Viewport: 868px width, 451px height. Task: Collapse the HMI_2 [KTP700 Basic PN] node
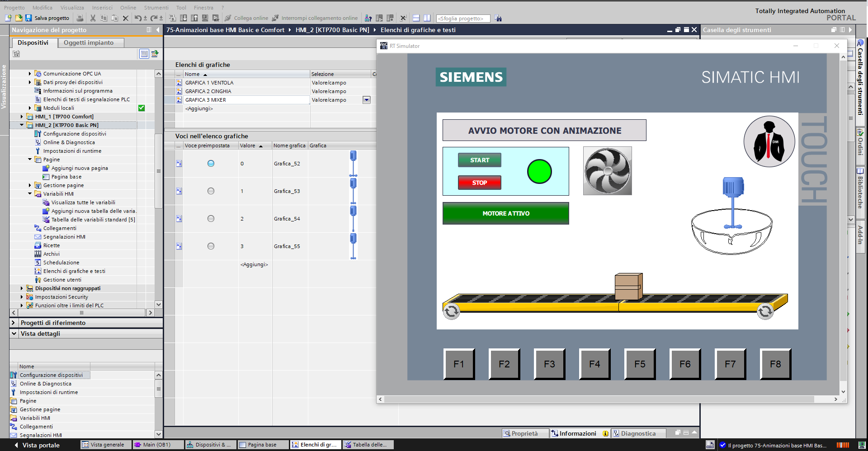tap(22, 125)
